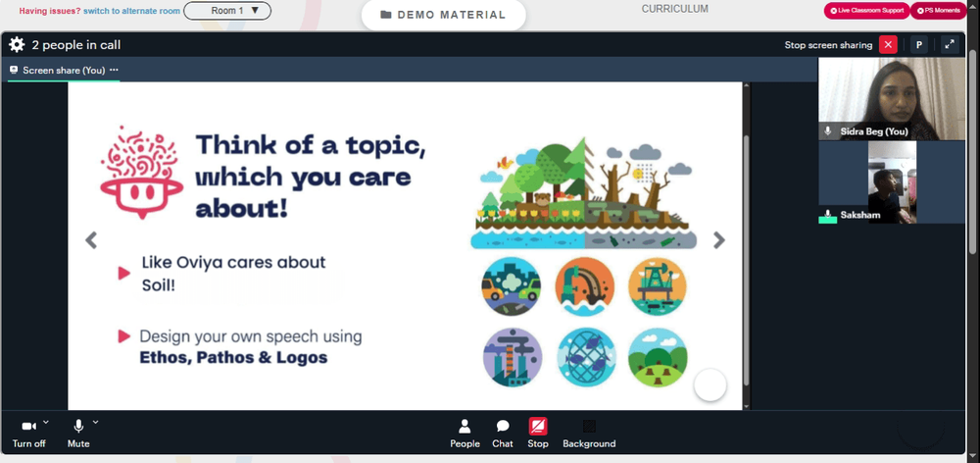Click scroll down arrow of slide scrollbar
Screen dimensions: 980x463
tap(746, 406)
